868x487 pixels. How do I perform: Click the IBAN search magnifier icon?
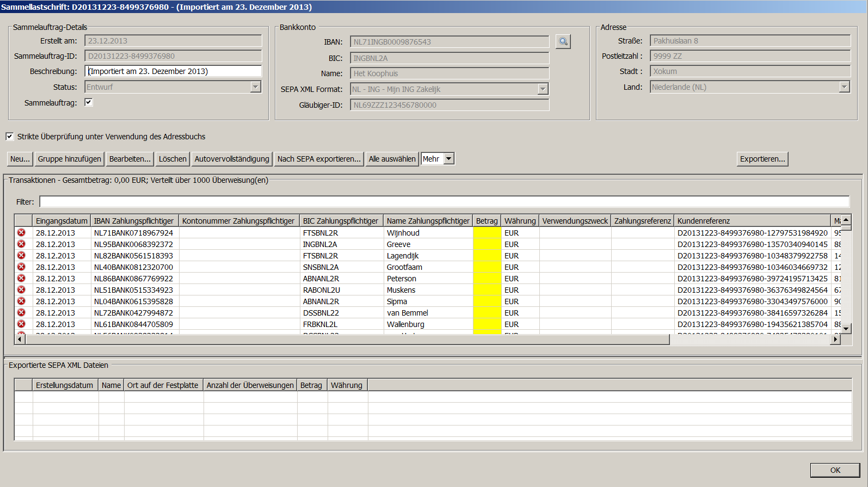563,41
